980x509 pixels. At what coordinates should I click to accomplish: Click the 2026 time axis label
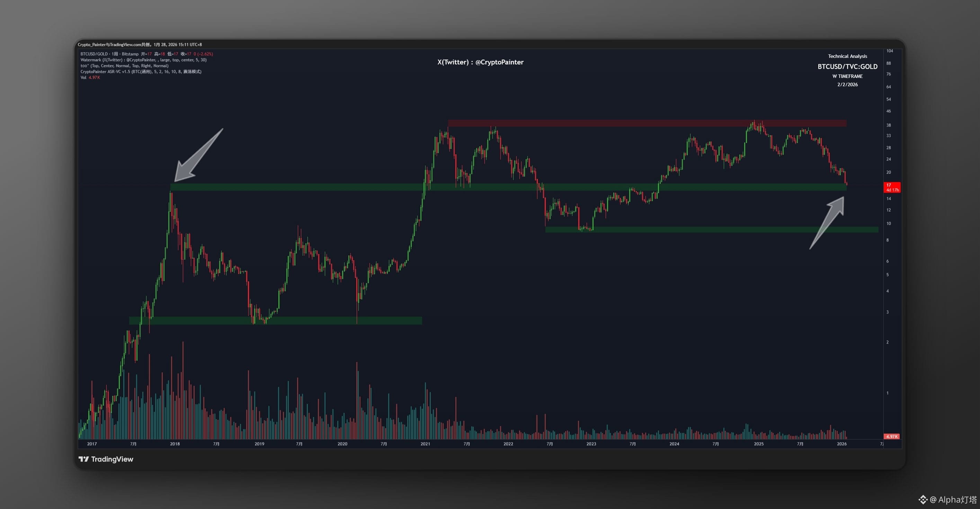click(841, 444)
